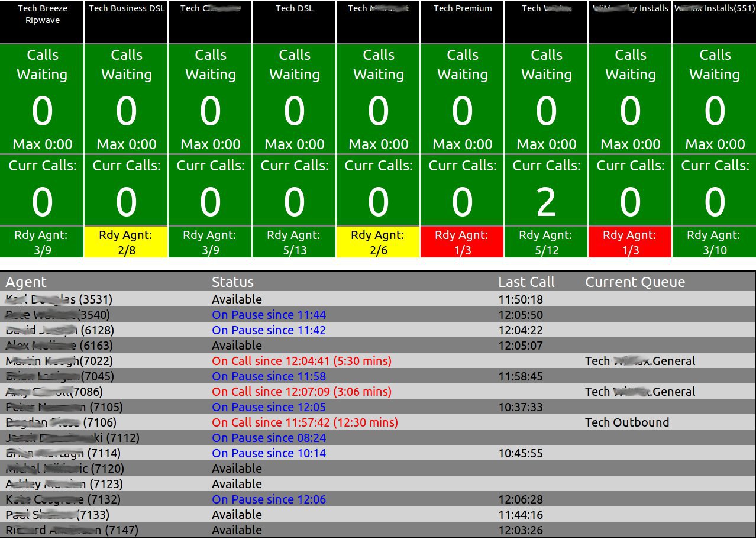
Task: Click status 'On Pause since 11:42'
Action: coord(269,330)
